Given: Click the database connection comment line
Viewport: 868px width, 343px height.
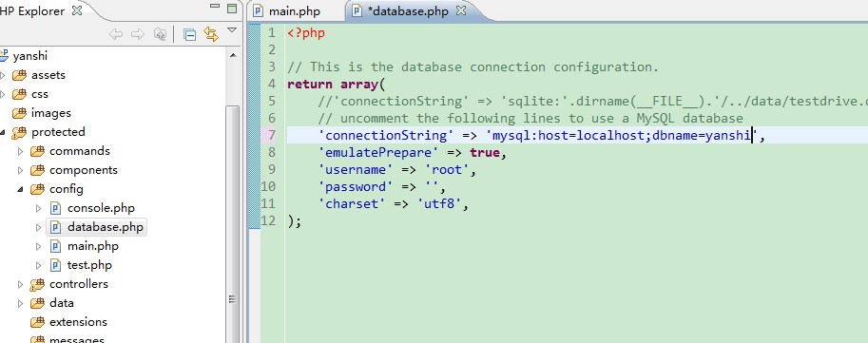Looking at the screenshot, I should click(x=473, y=67).
